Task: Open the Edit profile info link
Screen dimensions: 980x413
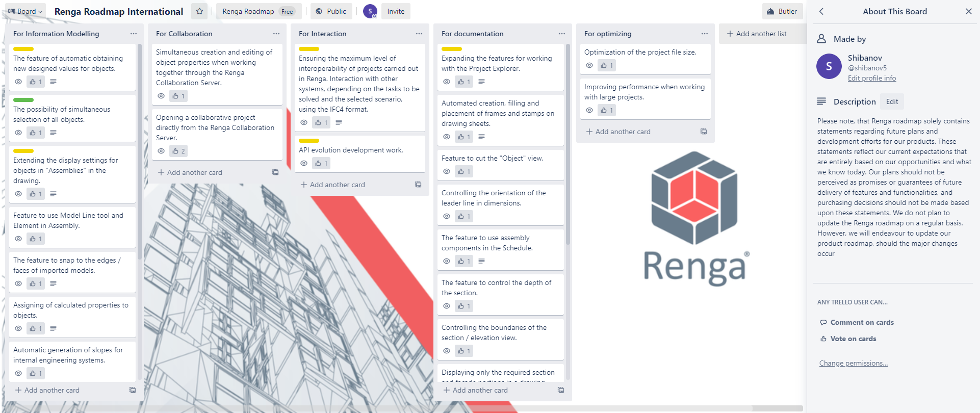Action: (872, 78)
